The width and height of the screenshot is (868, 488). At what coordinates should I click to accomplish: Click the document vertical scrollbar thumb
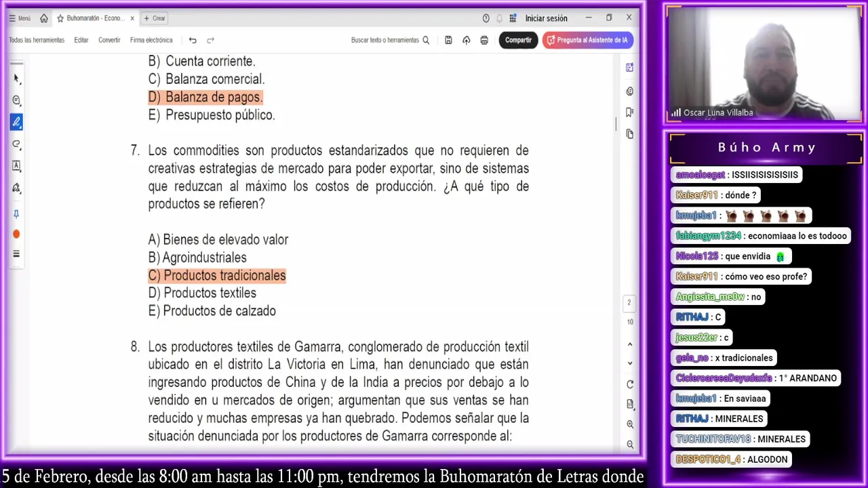coord(616,124)
